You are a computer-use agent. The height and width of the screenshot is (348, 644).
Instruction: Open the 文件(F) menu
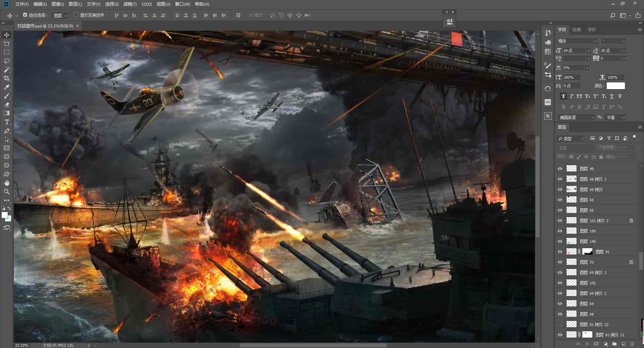click(22, 4)
